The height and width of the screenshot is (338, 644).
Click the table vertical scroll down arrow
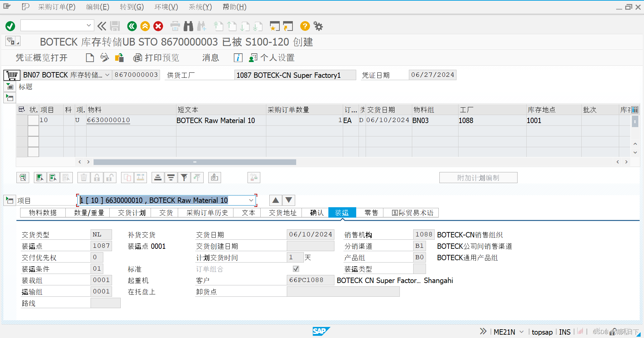coord(635,153)
